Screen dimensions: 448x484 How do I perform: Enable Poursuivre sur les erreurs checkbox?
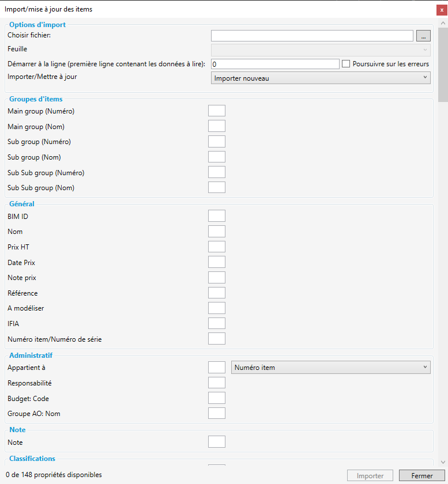pos(346,64)
